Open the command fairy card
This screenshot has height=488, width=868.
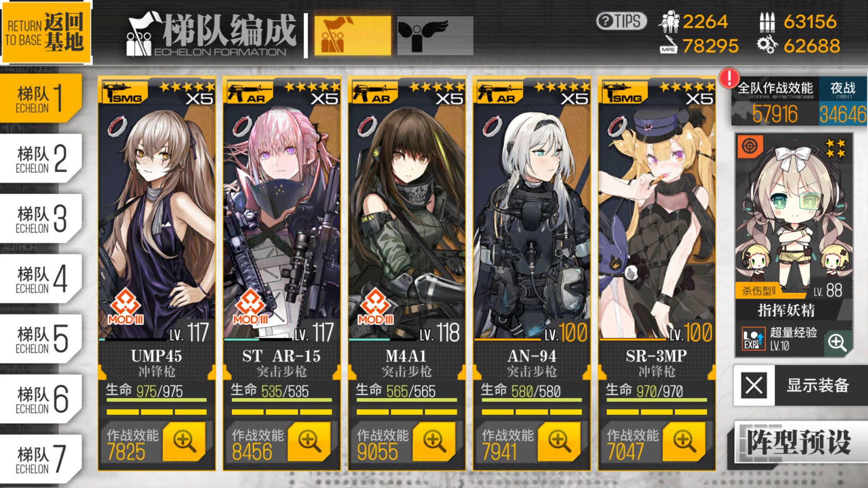(794, 245)
